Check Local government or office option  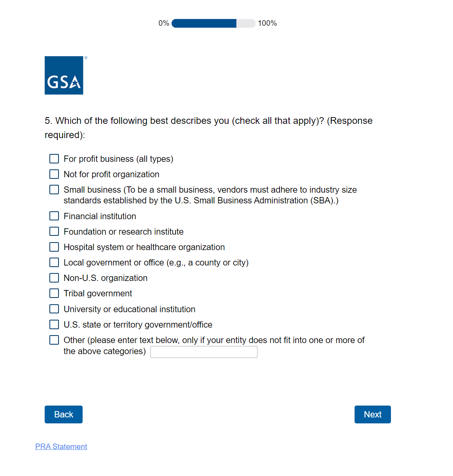click(x=54, y=262)
